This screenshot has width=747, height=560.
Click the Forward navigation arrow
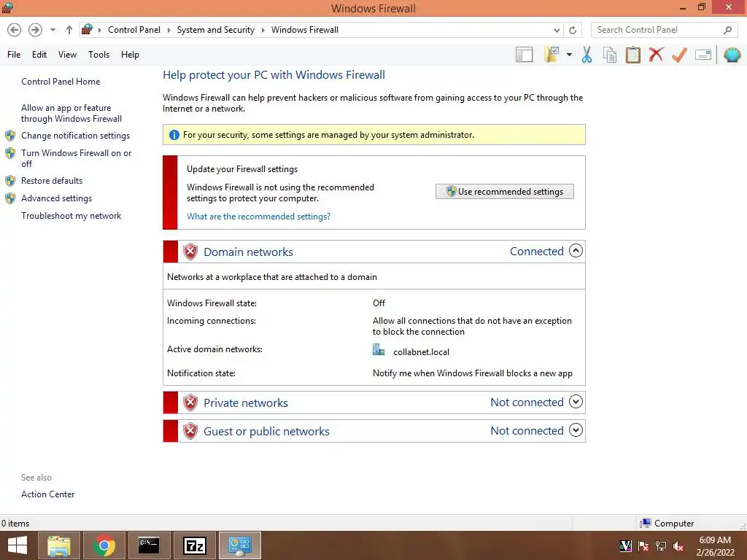[35, 30]
